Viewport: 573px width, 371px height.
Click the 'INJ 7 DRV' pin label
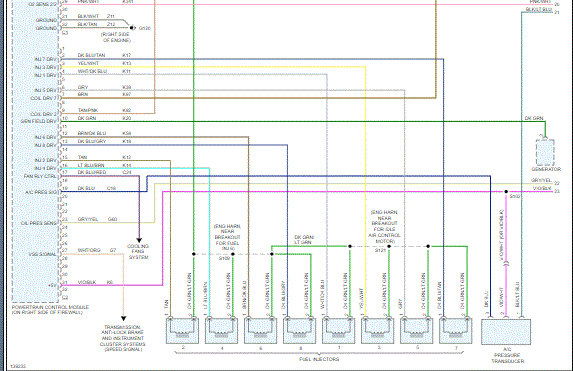[46, 59]
